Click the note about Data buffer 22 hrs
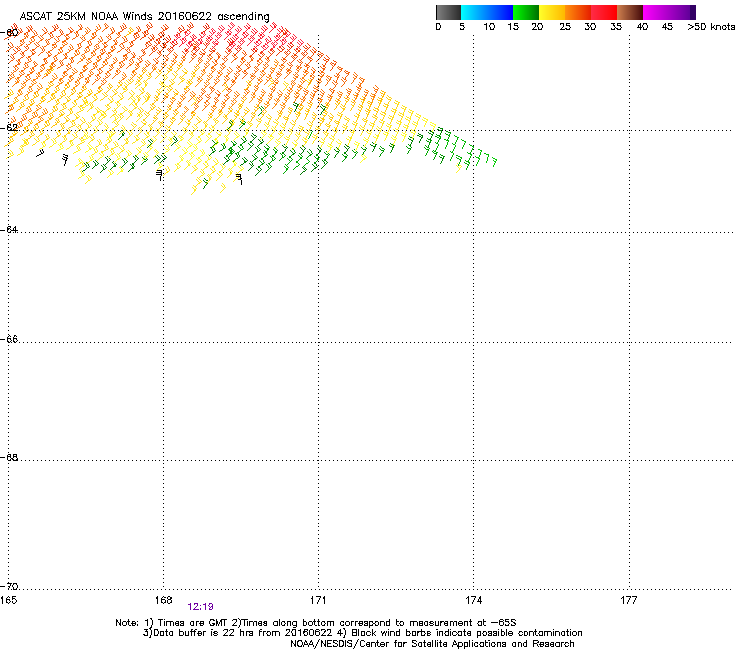 [362, 633]
